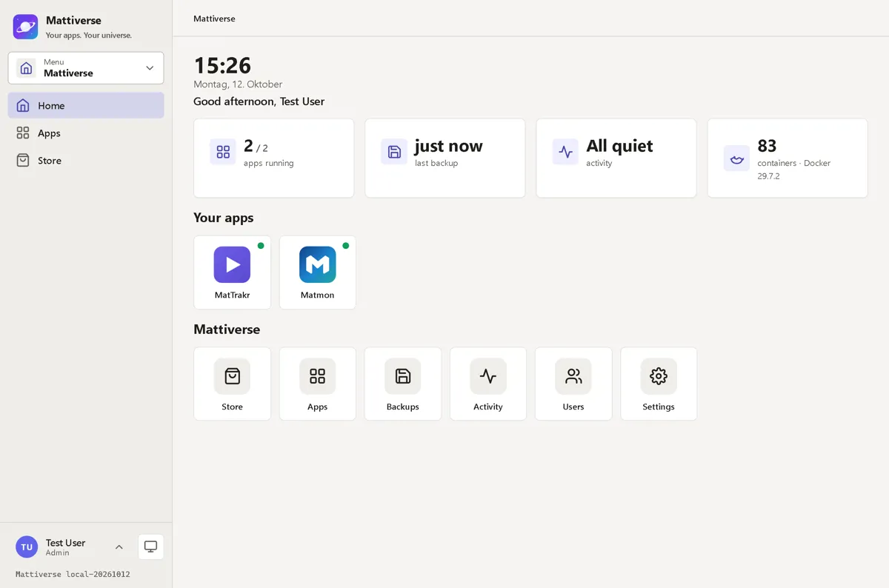Expand the Test User account menu chevron
Screen dimensions: 889x588
[119, 547]
